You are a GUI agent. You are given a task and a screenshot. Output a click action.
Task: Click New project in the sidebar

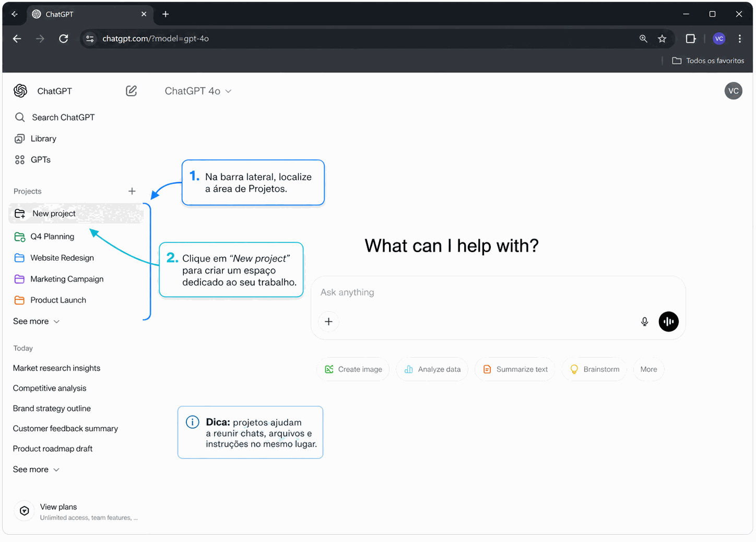tap(54, 214)
